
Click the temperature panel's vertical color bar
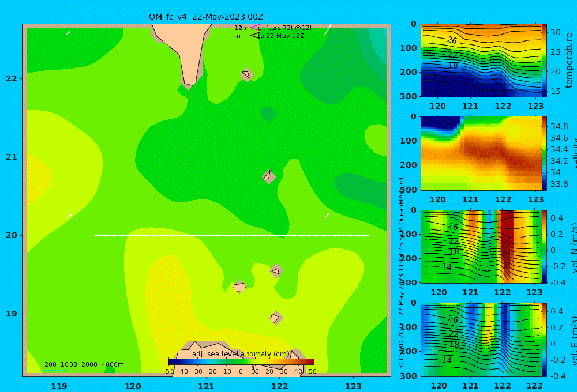(544, 61)
